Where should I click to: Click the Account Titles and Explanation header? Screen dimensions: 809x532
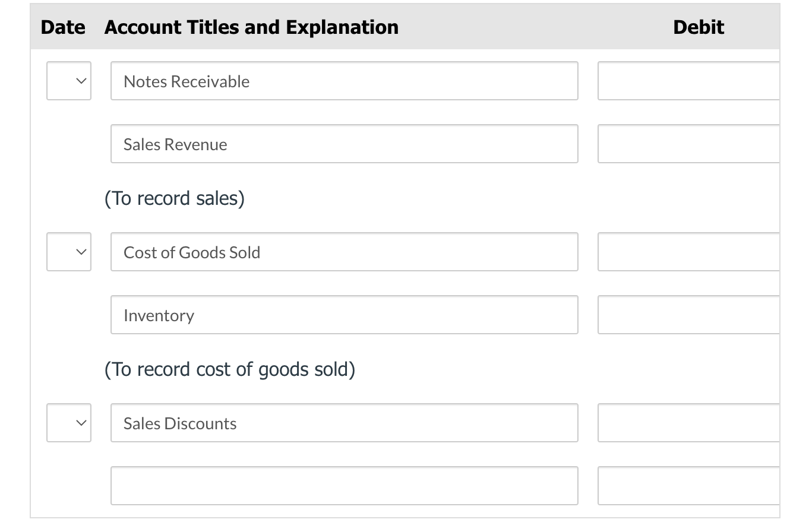(251, 27)
